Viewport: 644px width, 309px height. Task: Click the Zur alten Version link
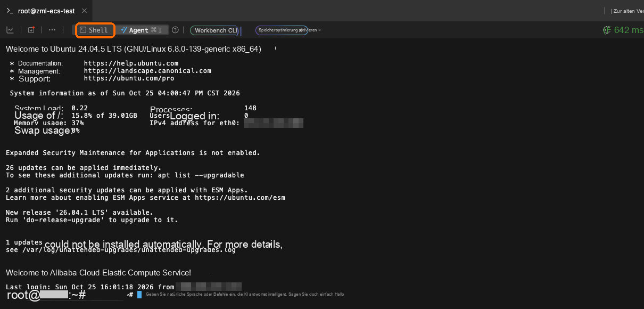pos(627,11)
